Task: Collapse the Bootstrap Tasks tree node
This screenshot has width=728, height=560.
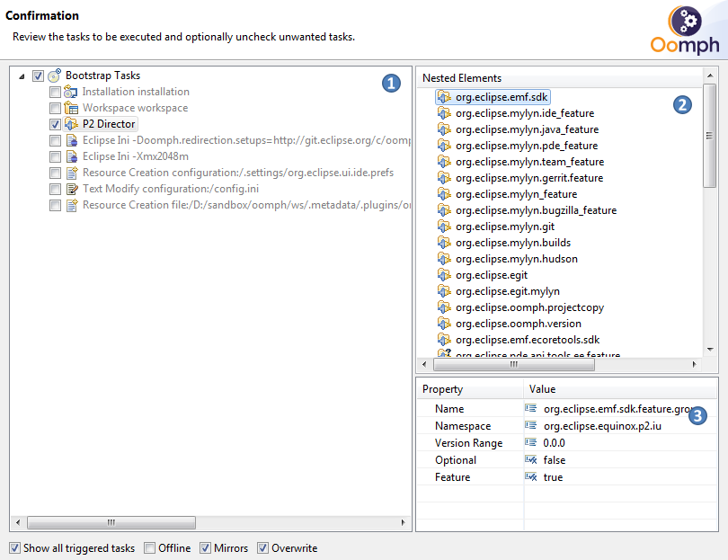Action: click(x=22, y=76)
